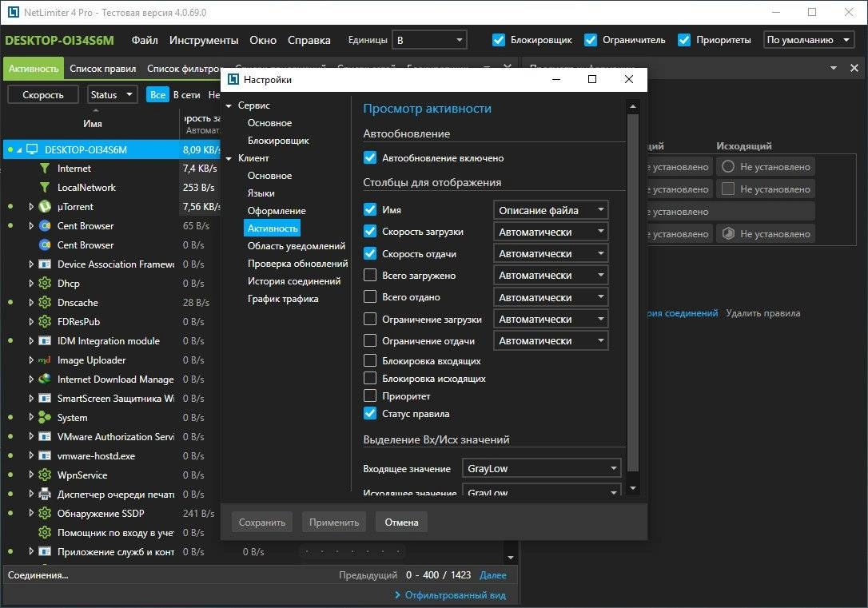
Task: Click the vmware-hostd.exe window icon
Action: (45, 456)
